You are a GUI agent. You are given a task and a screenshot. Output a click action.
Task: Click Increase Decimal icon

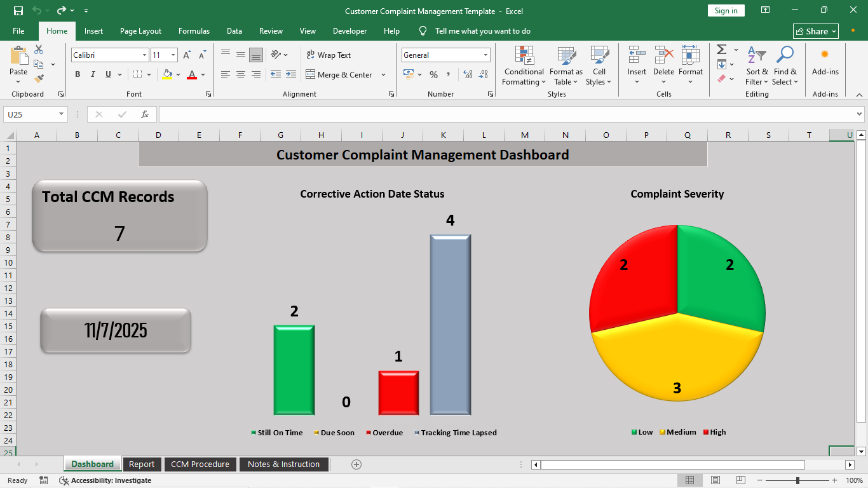[x=468, y=74]
